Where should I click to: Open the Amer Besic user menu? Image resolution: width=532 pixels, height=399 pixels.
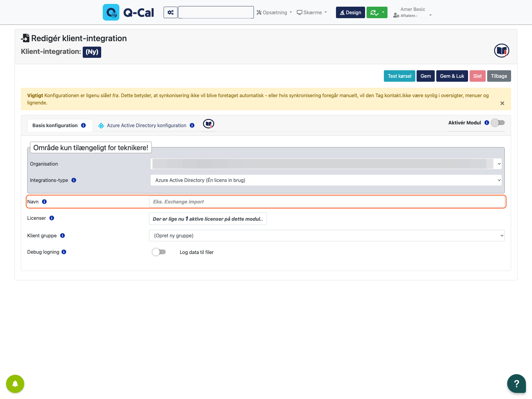point(413,12)
